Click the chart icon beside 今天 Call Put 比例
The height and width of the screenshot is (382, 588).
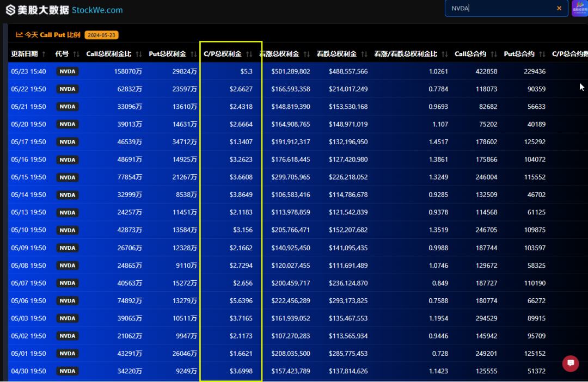click(x=19, y=35)
